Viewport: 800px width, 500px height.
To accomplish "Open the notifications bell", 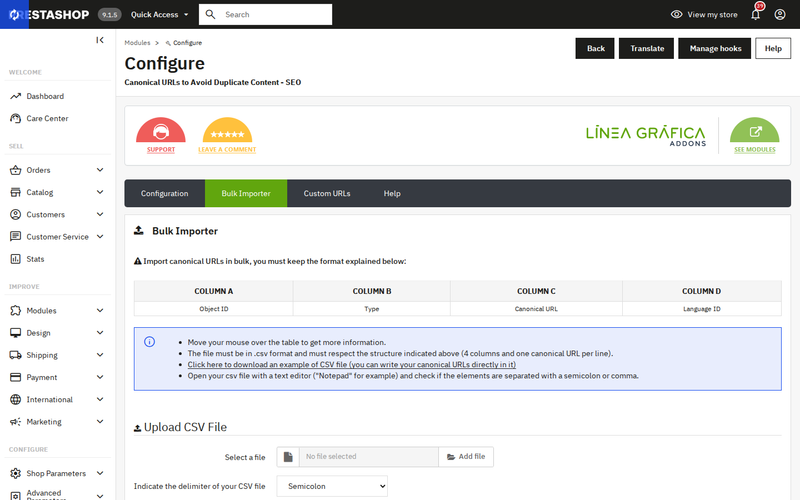I will pyautogui.click(x=756, y=14).
